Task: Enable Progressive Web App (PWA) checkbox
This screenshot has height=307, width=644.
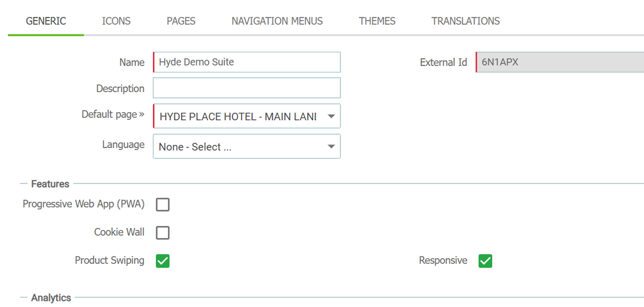Action: (x=163, y=205)
